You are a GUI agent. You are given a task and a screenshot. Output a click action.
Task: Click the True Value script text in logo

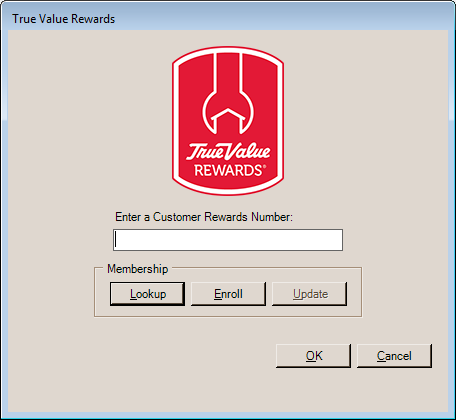[228, 152]
